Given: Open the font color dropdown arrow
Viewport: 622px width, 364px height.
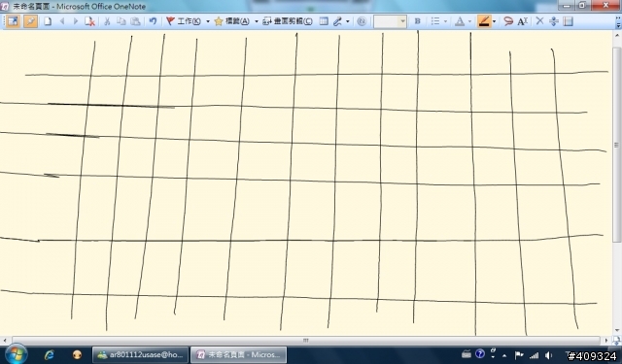Looking at the screenshot, I should tap(470, 21).
